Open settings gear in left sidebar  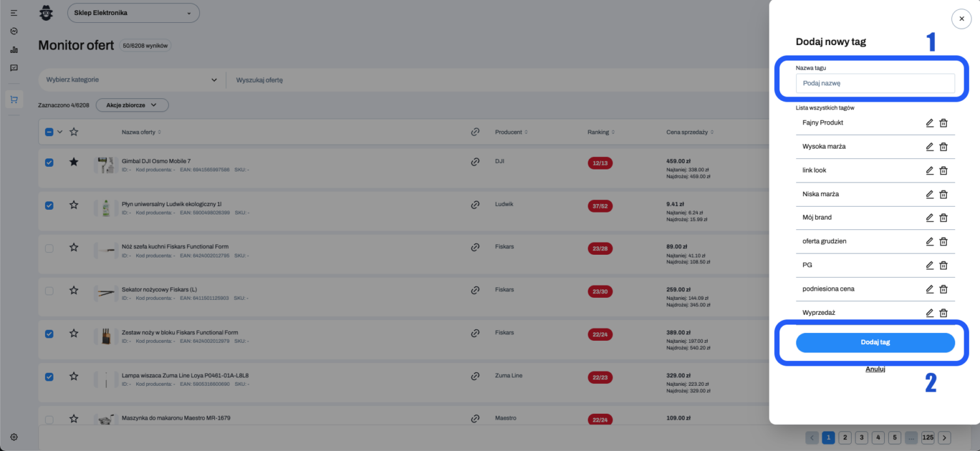14,437
